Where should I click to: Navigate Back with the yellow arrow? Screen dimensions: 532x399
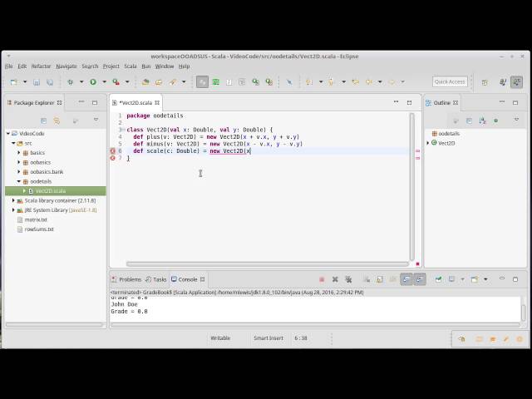point(369,81)
